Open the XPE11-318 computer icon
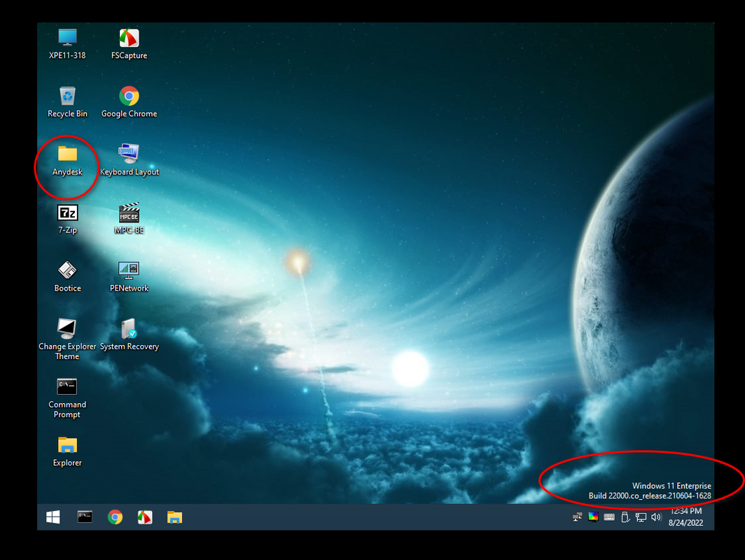The image size is (745, 560). (67, 43)
